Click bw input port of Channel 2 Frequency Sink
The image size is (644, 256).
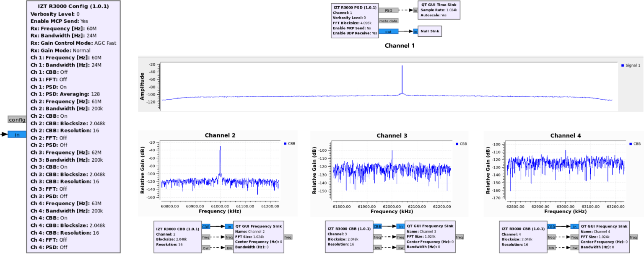point(229,248)
